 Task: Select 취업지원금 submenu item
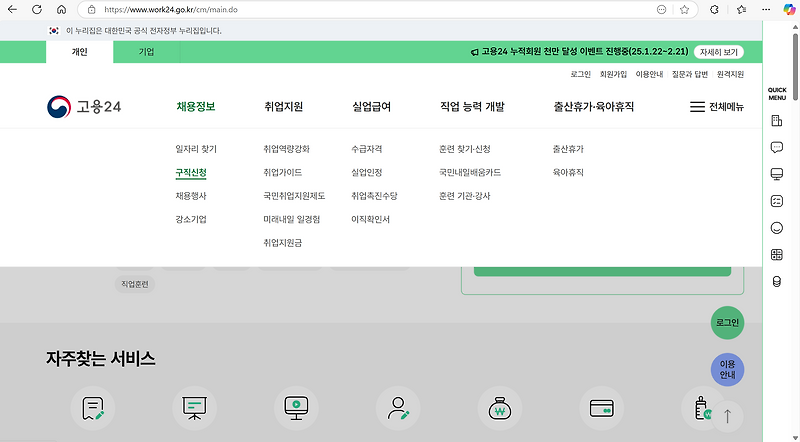(283, 243)
